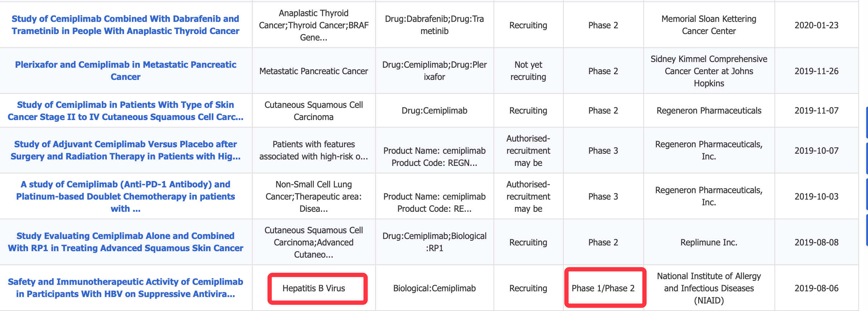The height and width of the screenshot is (311, 868).
Task: Open Cemiplimab and Platinum-based Doublet Chemotherapy study
Action: click(x=125, y=196)
